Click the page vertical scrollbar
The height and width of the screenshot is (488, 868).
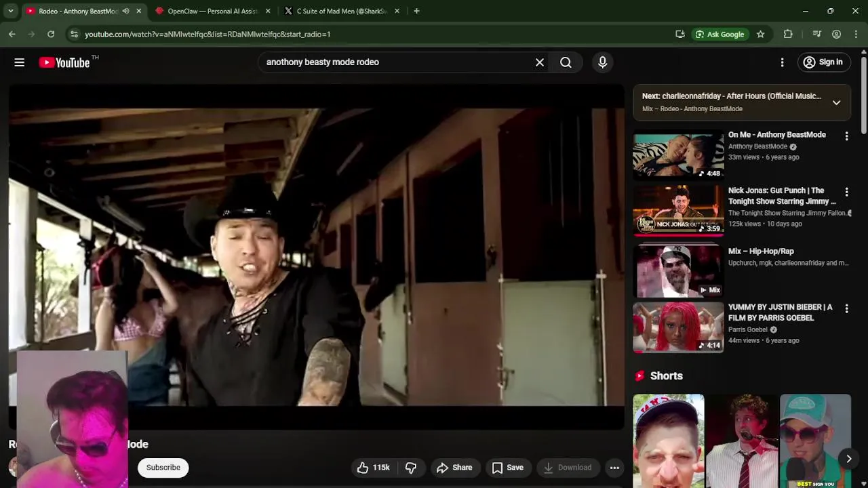coord(863,95)
